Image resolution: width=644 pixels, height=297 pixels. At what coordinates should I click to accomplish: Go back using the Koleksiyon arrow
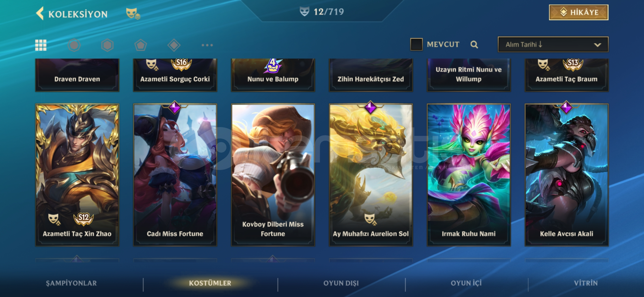click(x=40, y=14)
